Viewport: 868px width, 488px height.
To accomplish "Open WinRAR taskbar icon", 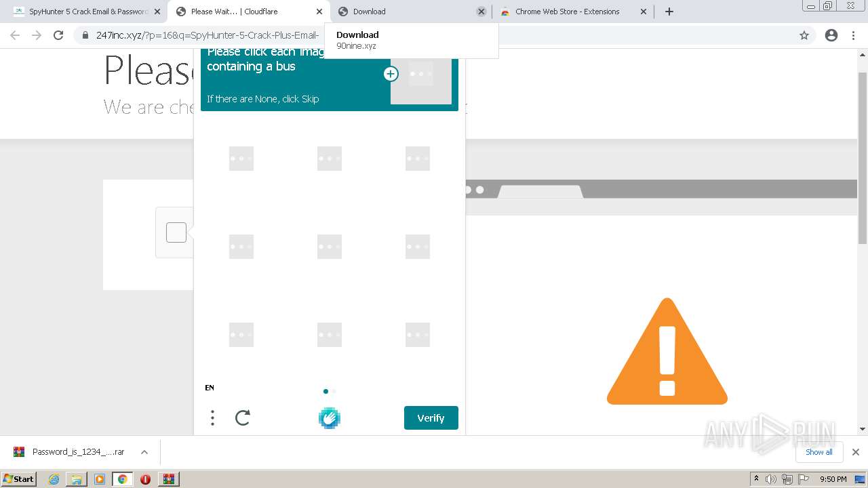I will tap(168, 479).
